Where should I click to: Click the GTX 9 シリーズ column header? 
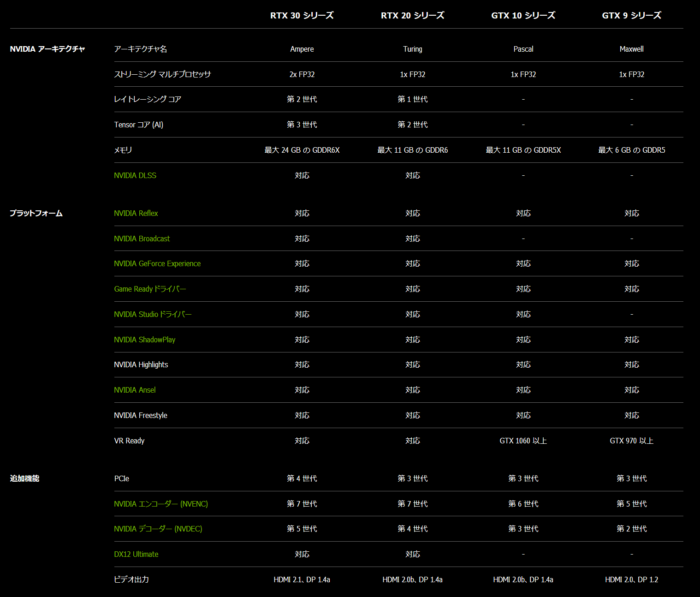pyautogui.click(x=632, y=15)
